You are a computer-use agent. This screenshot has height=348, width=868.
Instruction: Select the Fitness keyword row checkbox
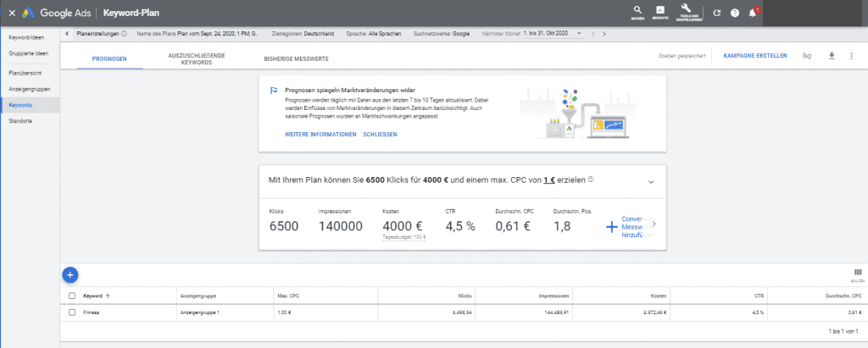(72, 312)
